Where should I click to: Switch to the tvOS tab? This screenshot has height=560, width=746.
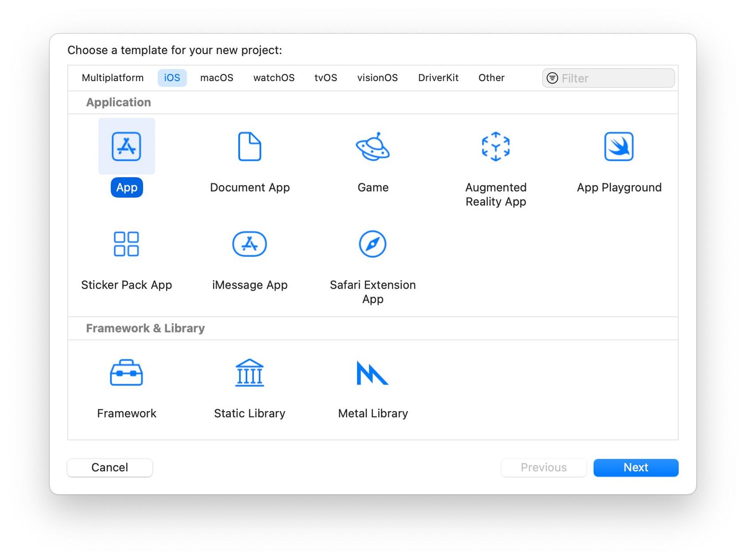(x=326, y=78)
